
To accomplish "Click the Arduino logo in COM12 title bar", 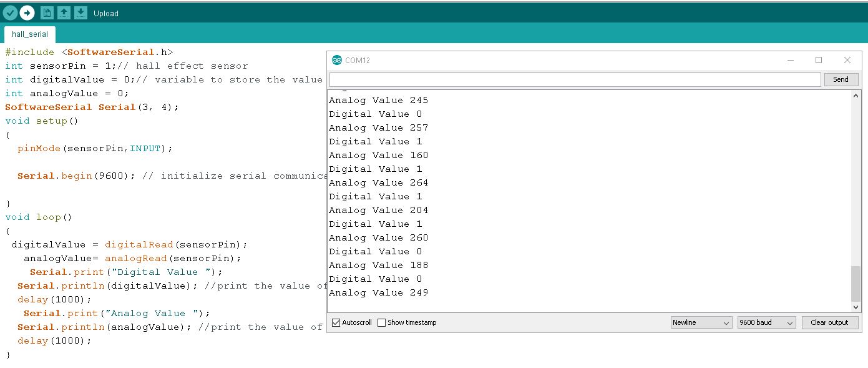I will pyautogui.click(x=337, y=61).
